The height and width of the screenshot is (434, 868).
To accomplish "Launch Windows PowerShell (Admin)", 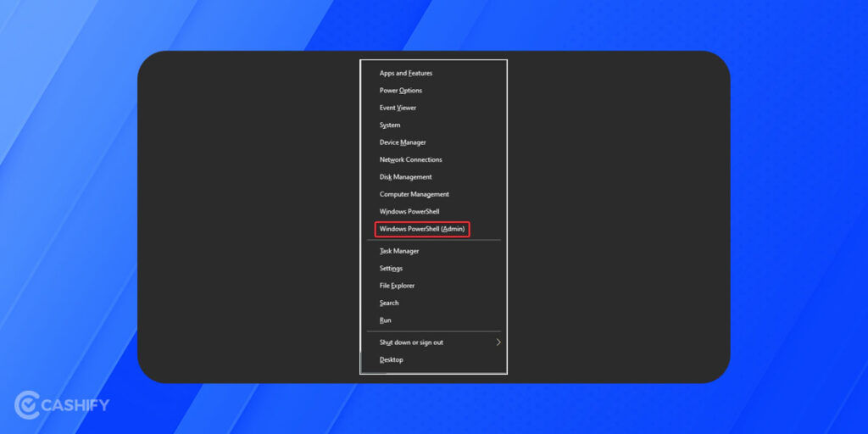I will (x=422, y=229).
